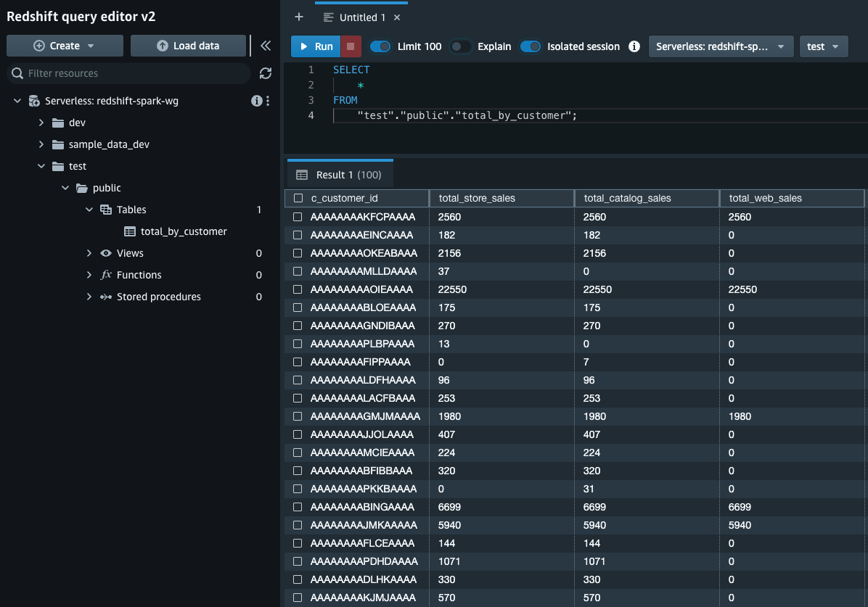Click the search magnifier icon
Viewport: 868px width, 607px height.
(x=17, y=73)
